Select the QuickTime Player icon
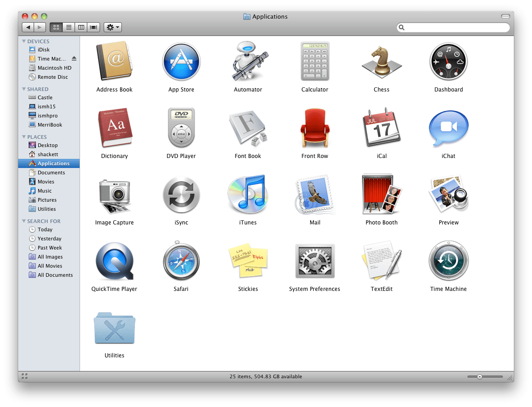 pyautogui.click(x=115, y=261)
